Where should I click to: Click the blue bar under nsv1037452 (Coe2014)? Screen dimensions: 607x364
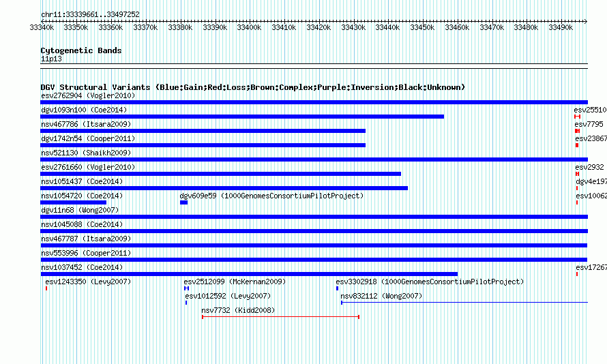pyautogui.click(x=249, y=274)
